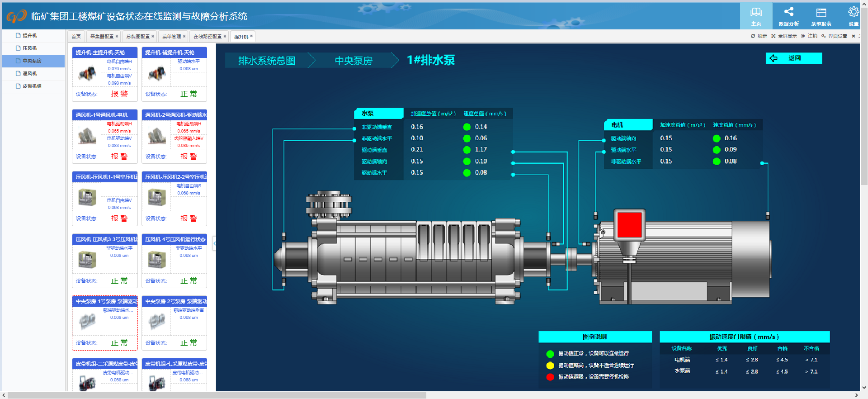Screen dimensions: 868x399
Task: Click the 全屏显示 fullscreen icon
Action: pyautogui.click(x=774, y=36)
